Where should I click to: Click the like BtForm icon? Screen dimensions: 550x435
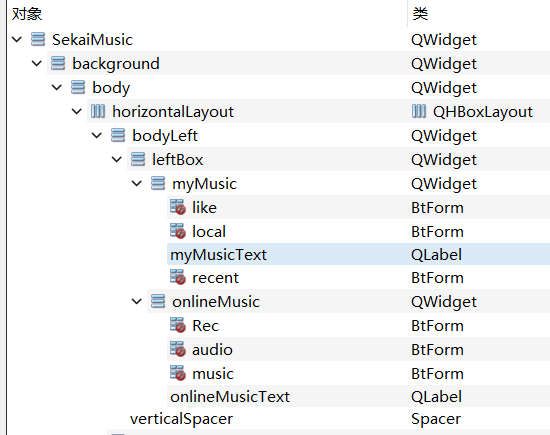coord(178,207)
